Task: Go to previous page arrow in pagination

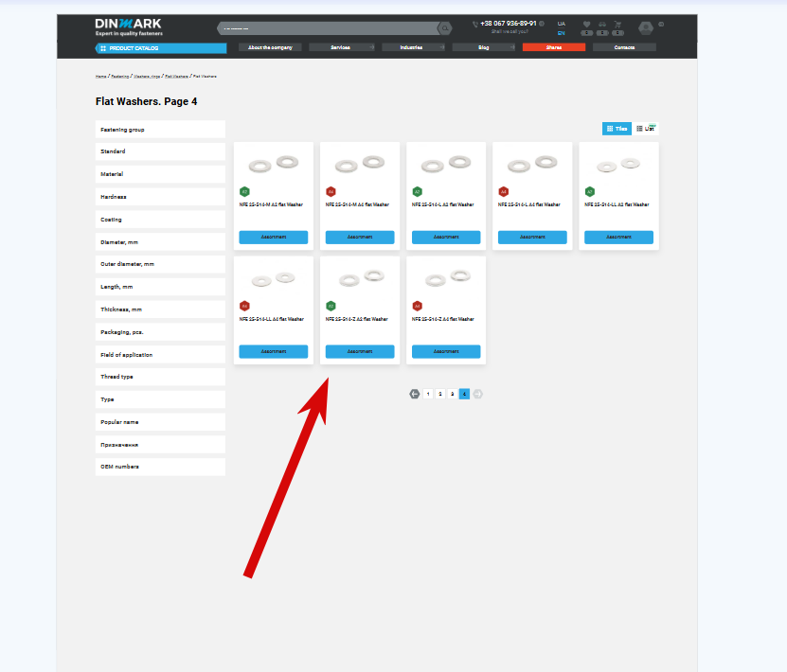Action: [x=414, y=394]
